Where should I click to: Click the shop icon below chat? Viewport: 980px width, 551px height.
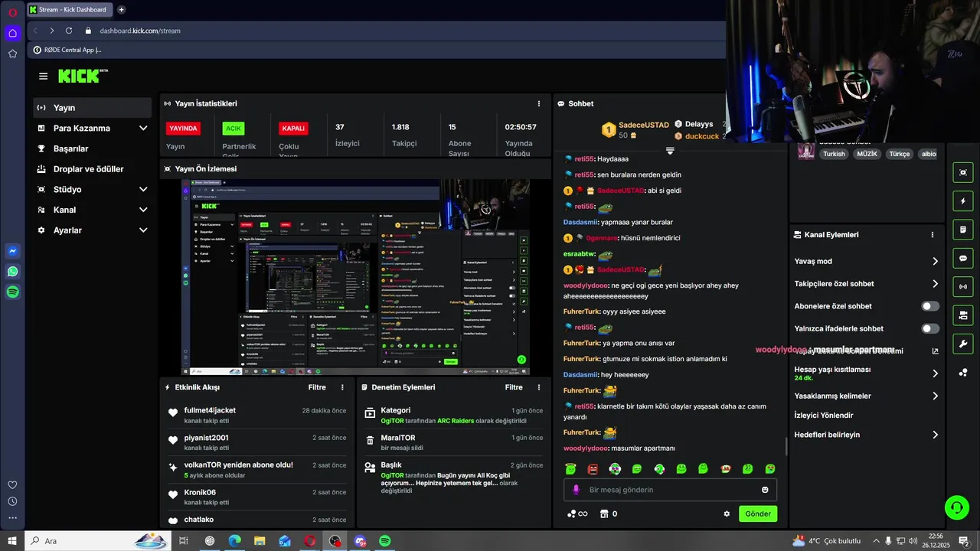click(x=603, y=514)
